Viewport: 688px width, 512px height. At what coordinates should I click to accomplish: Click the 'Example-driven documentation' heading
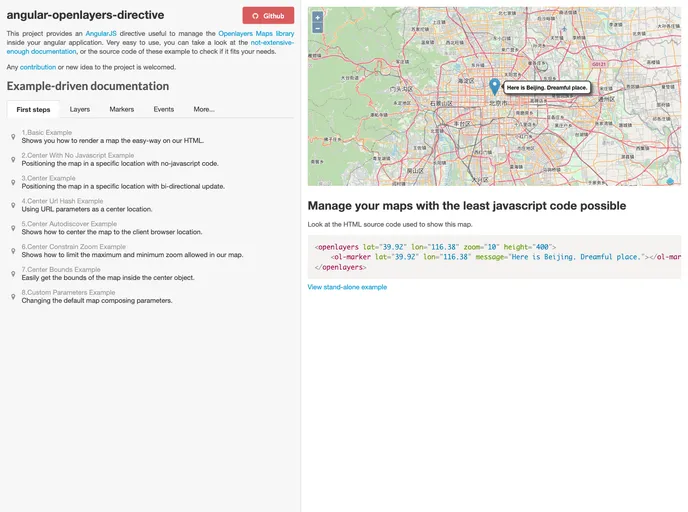(88, 86)
